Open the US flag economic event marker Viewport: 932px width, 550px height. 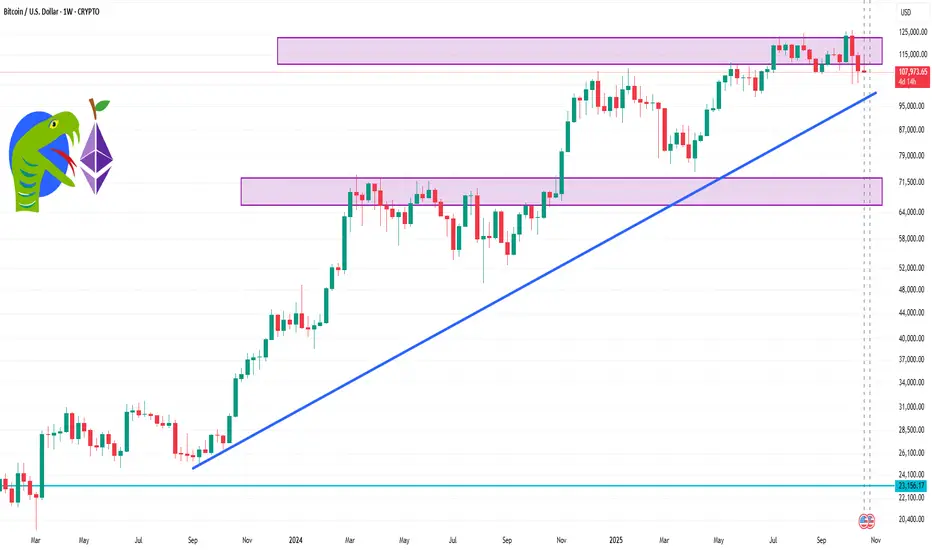point(867,521)
